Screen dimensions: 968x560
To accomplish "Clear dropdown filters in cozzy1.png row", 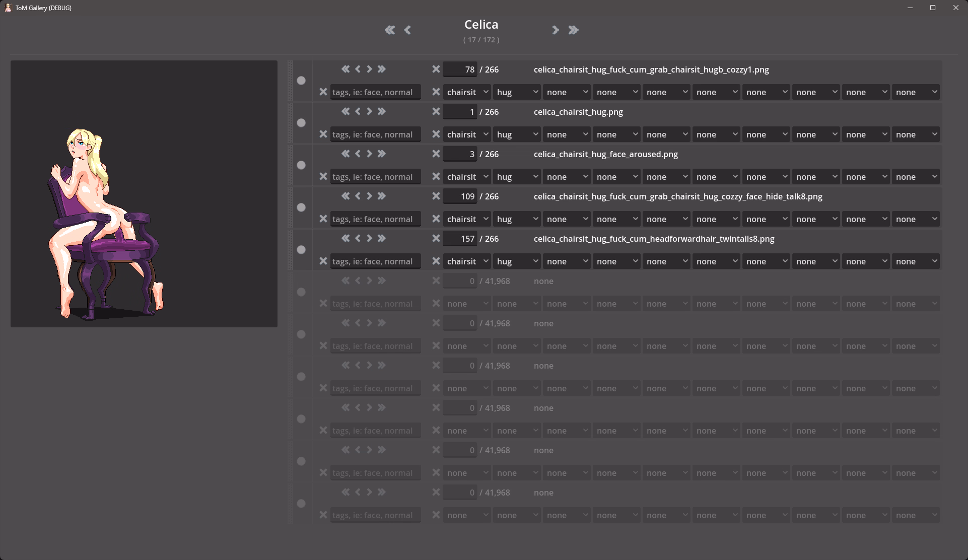I will pyautogui.click(x=436, y=92).
